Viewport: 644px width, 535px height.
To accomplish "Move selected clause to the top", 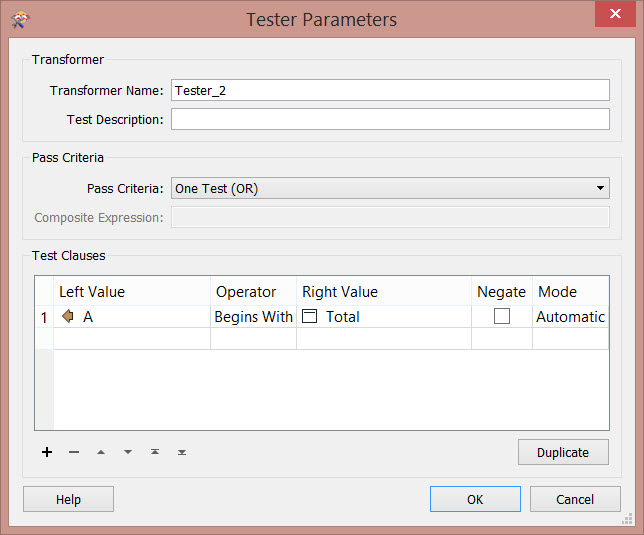I will 155,452.
